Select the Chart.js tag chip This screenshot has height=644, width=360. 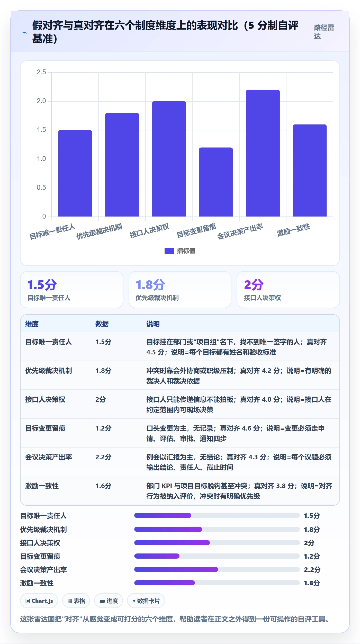point(39,601)
